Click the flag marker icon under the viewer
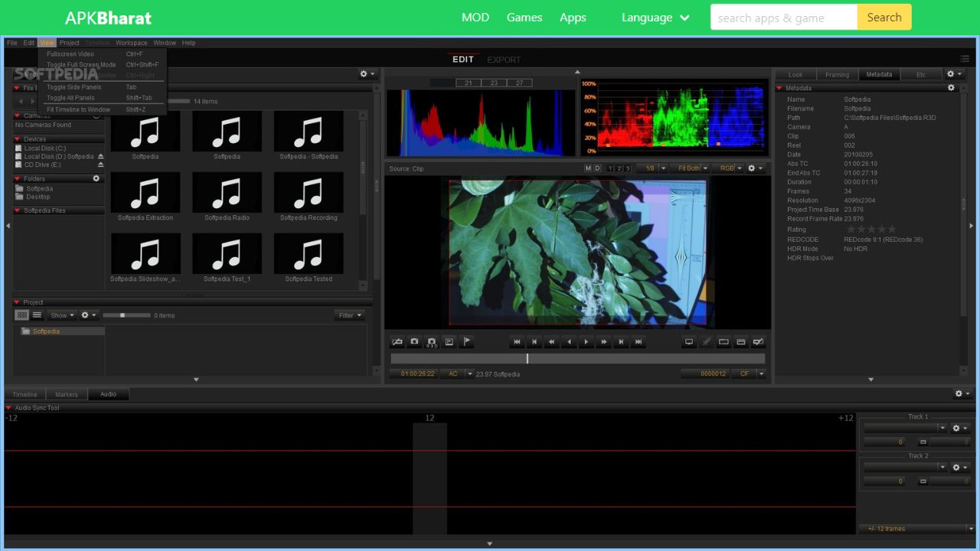 pos(467,342)
